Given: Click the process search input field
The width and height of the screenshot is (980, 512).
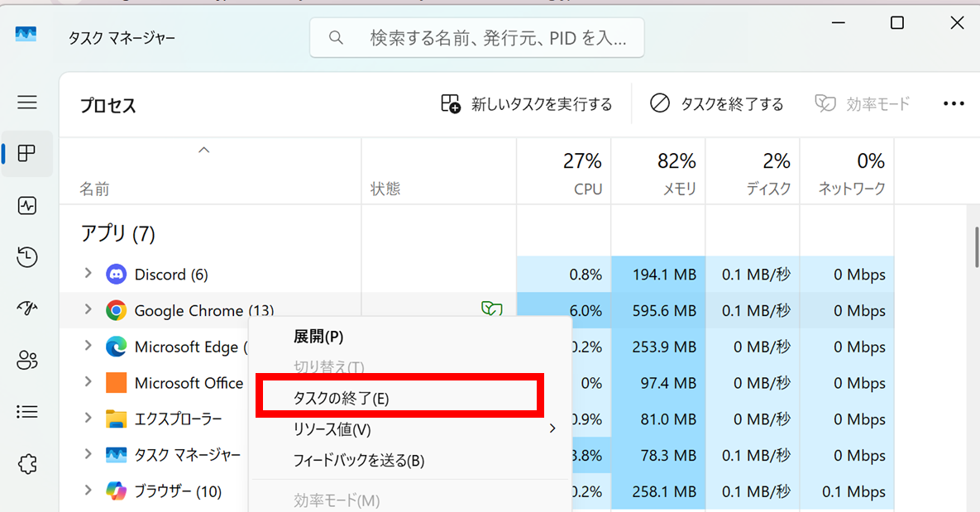Looking at the screenshot, I should (477, 38).
